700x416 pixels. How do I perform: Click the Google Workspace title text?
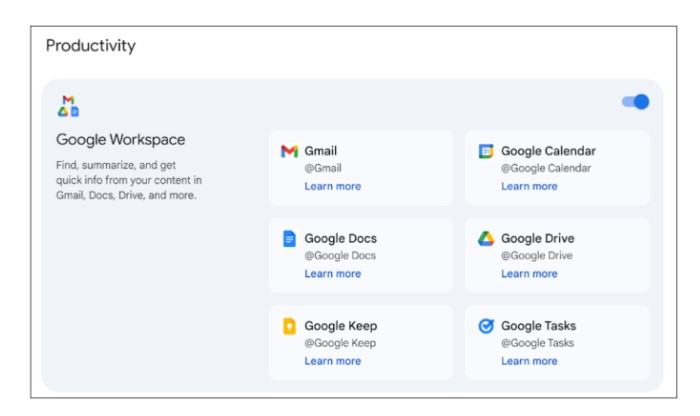point(121,140)
